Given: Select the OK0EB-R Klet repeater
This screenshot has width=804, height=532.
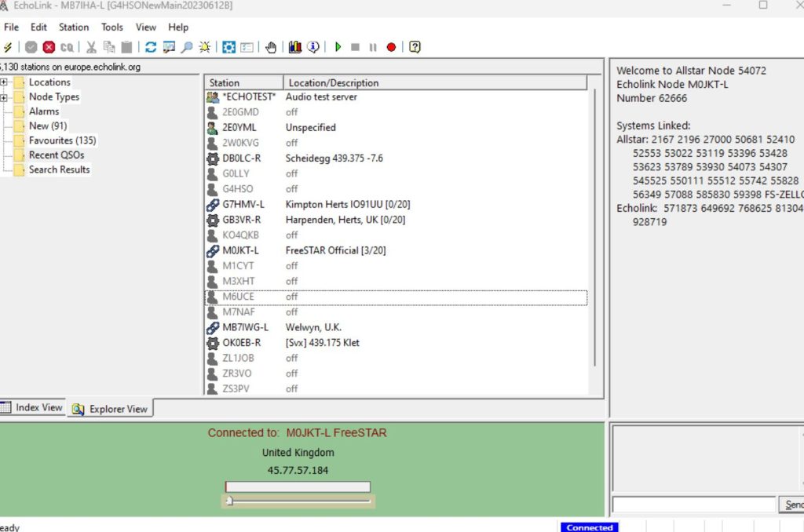Looking at the screenshot, I should [x=396, y=343].
